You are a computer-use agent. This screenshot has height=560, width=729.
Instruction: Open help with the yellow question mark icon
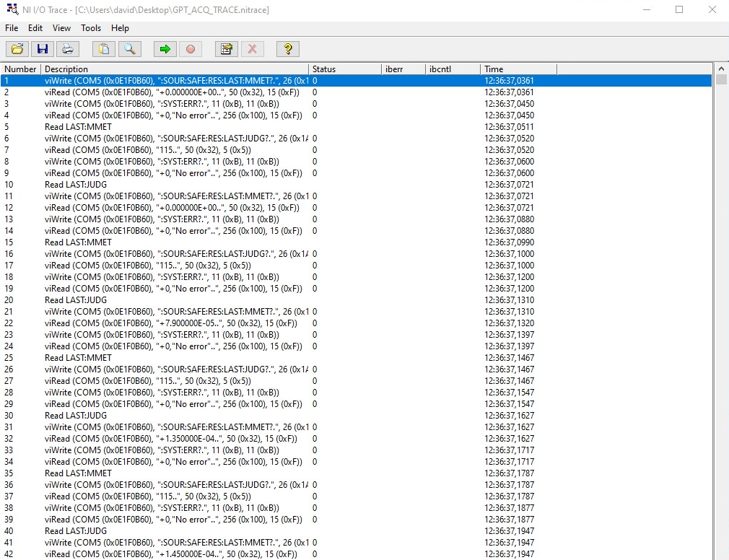tap(288, 49)
